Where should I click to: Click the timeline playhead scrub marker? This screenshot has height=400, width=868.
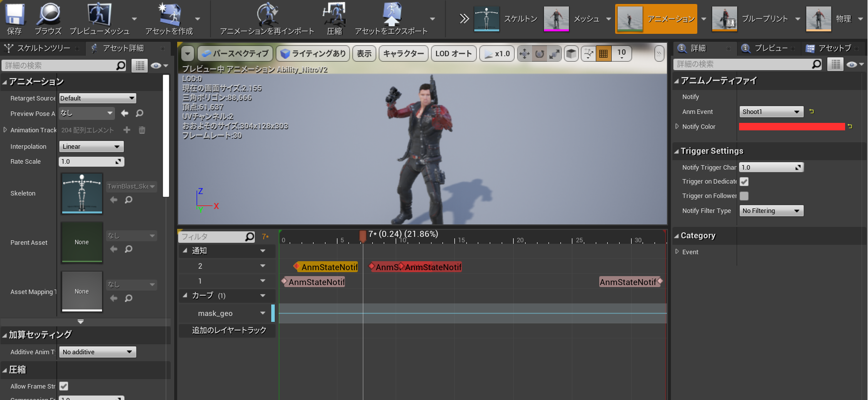pyautogui.click(x=363, y=236)
